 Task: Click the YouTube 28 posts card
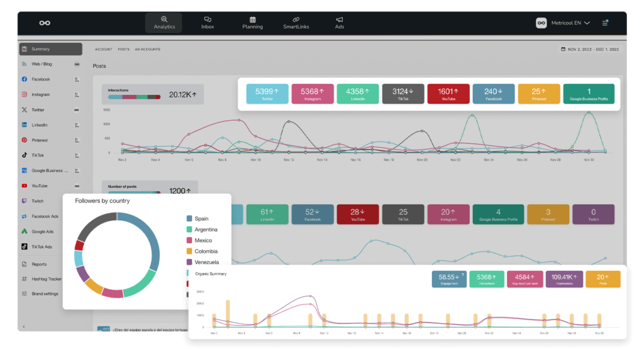(358, 214)
